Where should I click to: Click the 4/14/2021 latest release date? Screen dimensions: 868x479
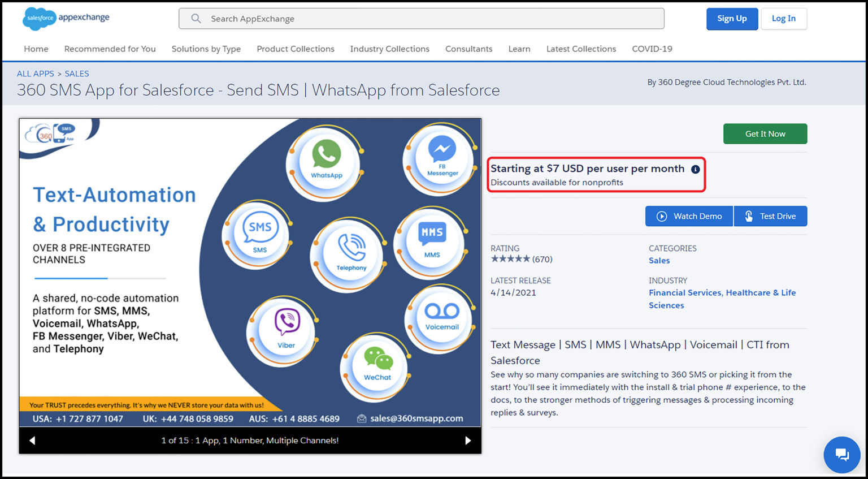(x=513, y=292)
